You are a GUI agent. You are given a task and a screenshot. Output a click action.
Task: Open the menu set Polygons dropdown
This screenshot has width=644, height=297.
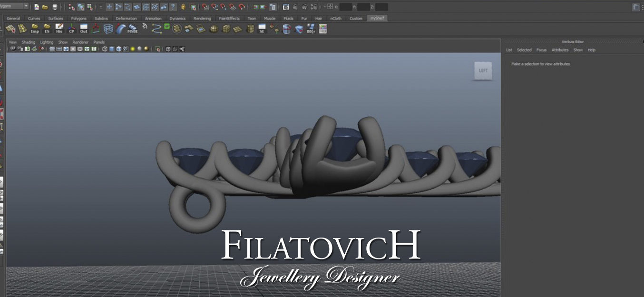point(14,6)
